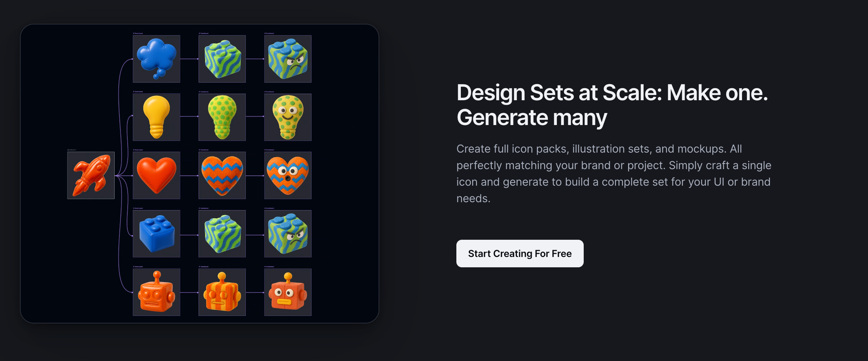Select the smiling lightbulb with eyes icon
The height and width of the screenshot is (361, 868).
[x=288, y=117]
